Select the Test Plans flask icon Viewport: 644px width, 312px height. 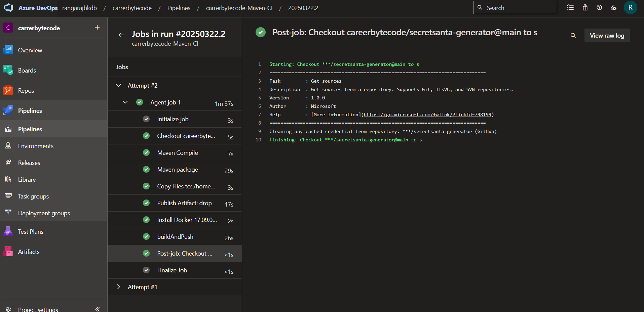click(x=8, y=231)
